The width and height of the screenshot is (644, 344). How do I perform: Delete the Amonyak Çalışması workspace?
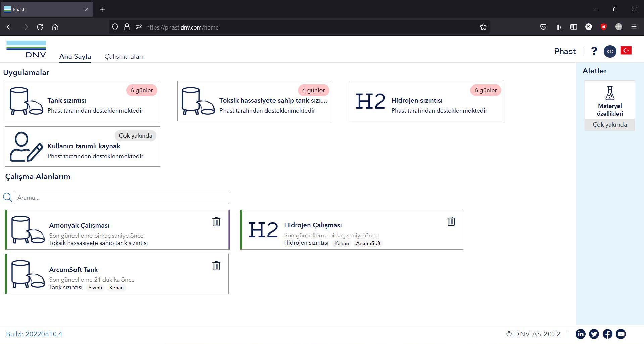[x=216, y=222]
